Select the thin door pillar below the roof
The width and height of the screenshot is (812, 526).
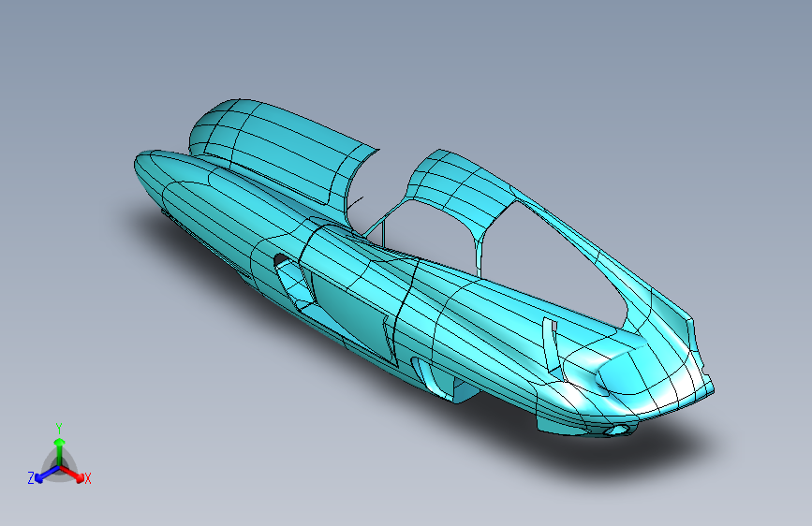479,257
